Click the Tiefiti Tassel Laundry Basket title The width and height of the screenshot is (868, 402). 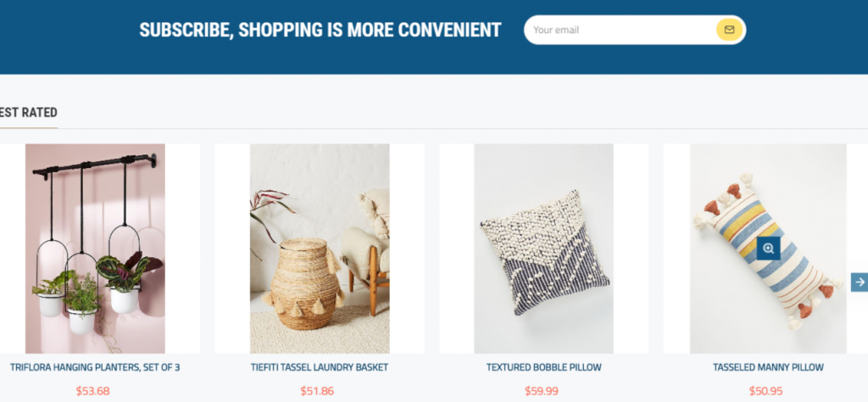320,367
